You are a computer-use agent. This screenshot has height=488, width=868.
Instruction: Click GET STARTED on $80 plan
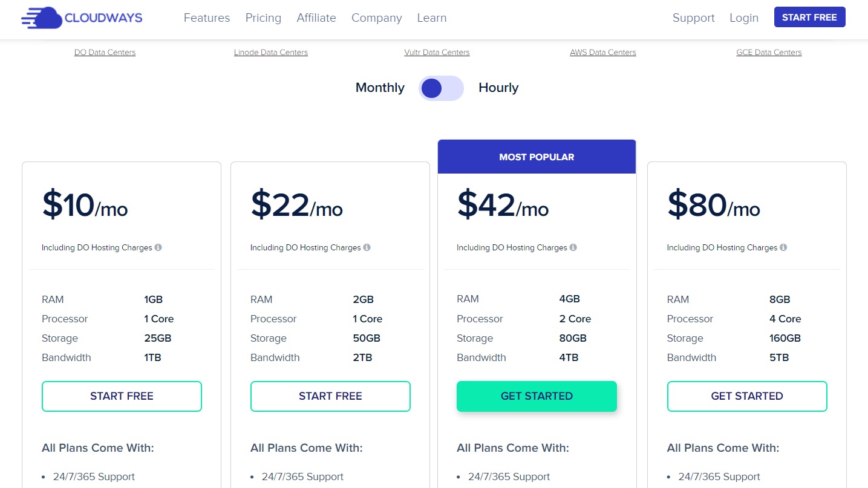coord(747,396)
